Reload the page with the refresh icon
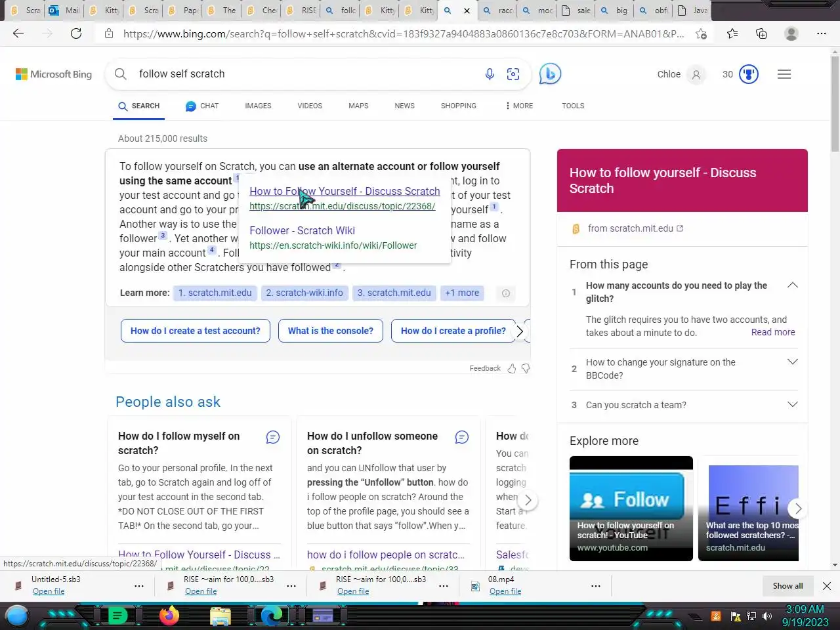The height and width of the screenshot is (630, 840). [76, 33]
